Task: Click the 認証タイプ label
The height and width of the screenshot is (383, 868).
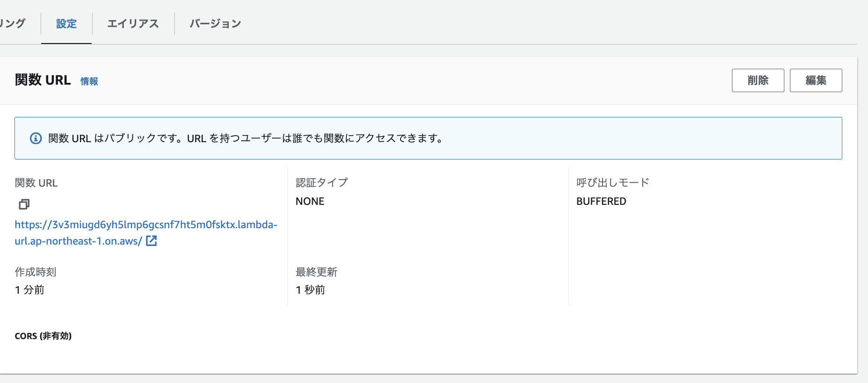Action: pyautogui.click(x=322, y=182)
